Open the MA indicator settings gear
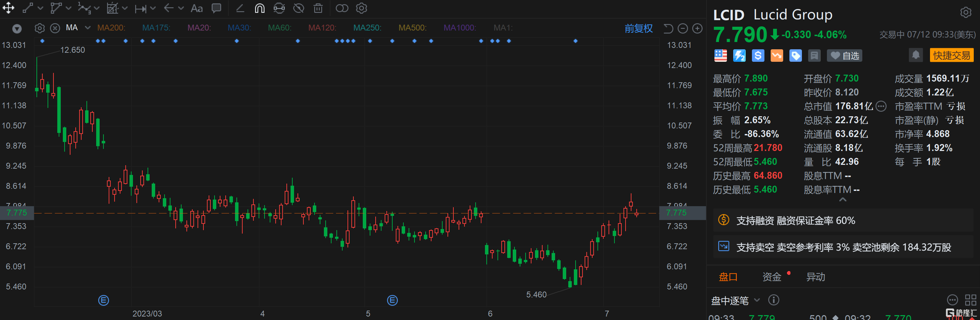Screen dimensions: 980x320 (40, 28)
